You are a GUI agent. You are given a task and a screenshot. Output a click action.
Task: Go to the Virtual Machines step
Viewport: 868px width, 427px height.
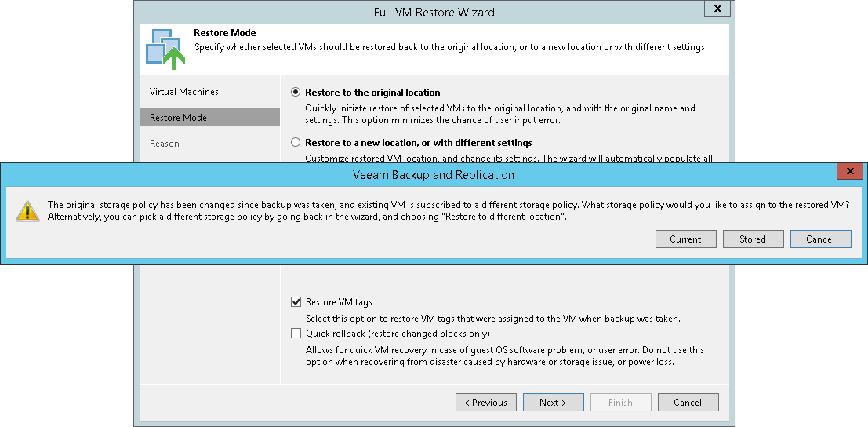[184, 92]
